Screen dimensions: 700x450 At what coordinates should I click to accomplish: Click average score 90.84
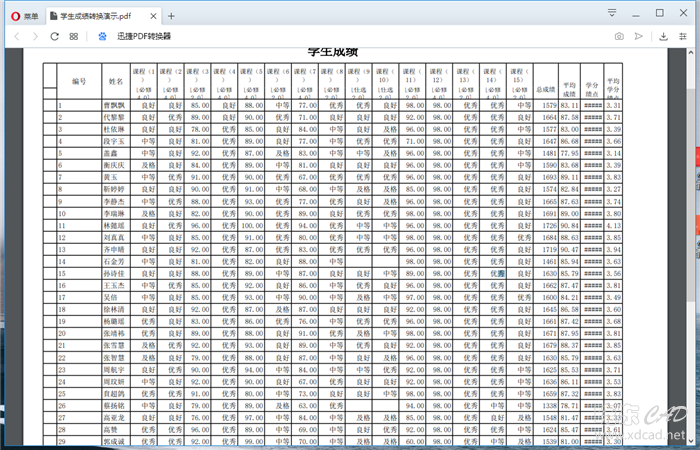click(569, 225)
